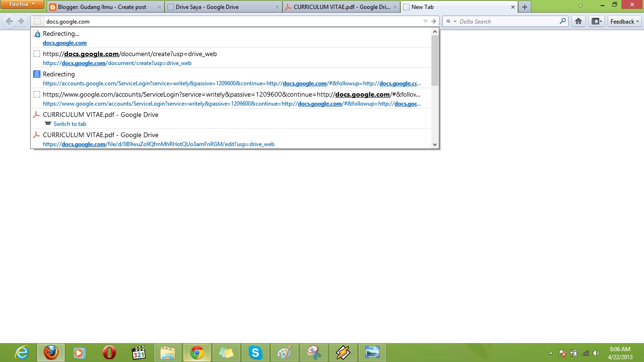Open Skype from the taskbar
Screen dimensions: 644x362
pyautogui.click(x=255, y=353)
